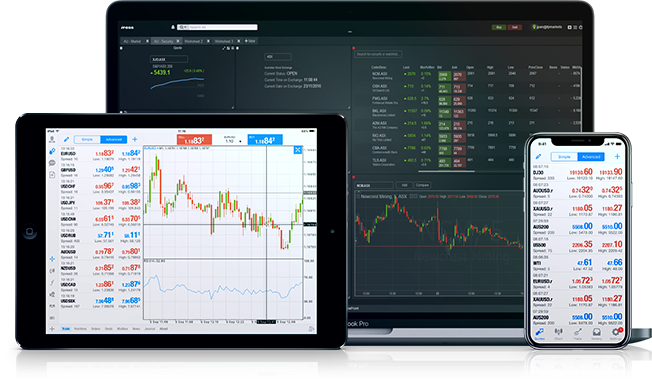Image resolution: width=652 pixels, height=383 pixels.
Task: Open the user account menu on laptop
Action: tap(547, 27)
